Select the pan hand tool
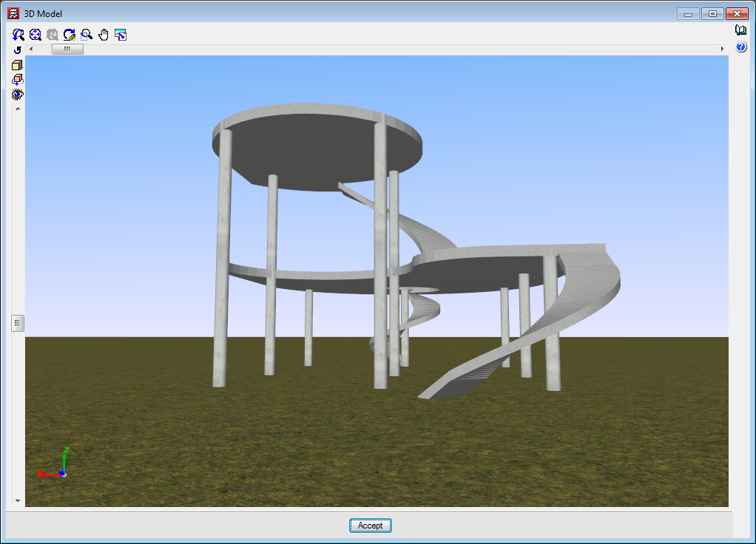 pyautogui.click(x=104, y=35)
